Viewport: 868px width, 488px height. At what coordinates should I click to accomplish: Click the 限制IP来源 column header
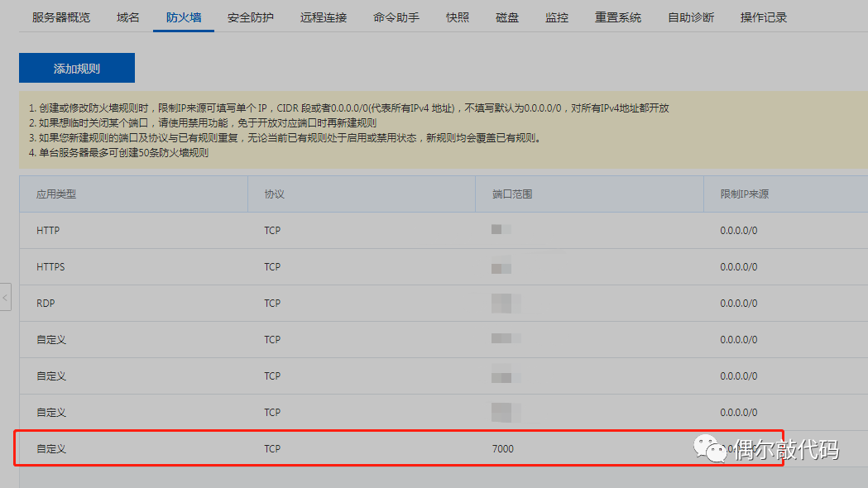[x=745, y=194]
